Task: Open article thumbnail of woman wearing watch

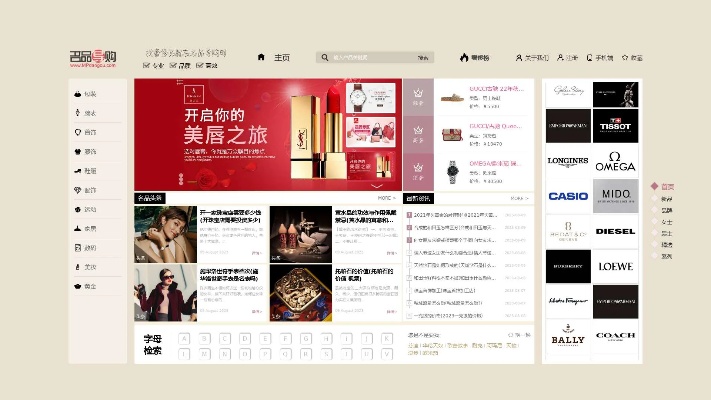Action: point(166,234)
